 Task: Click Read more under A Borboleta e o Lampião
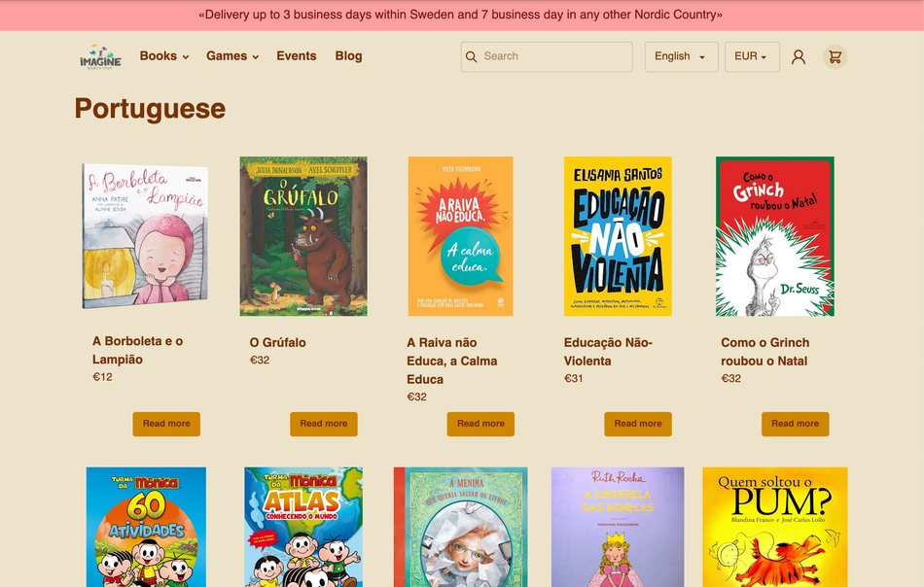166,424
